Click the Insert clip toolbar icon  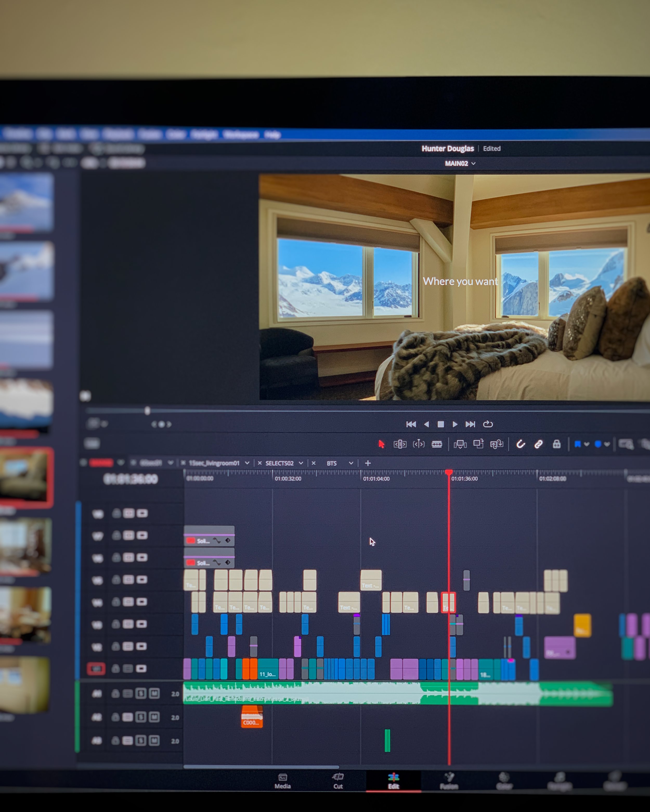pyautogui.click(x=460, y=444)
